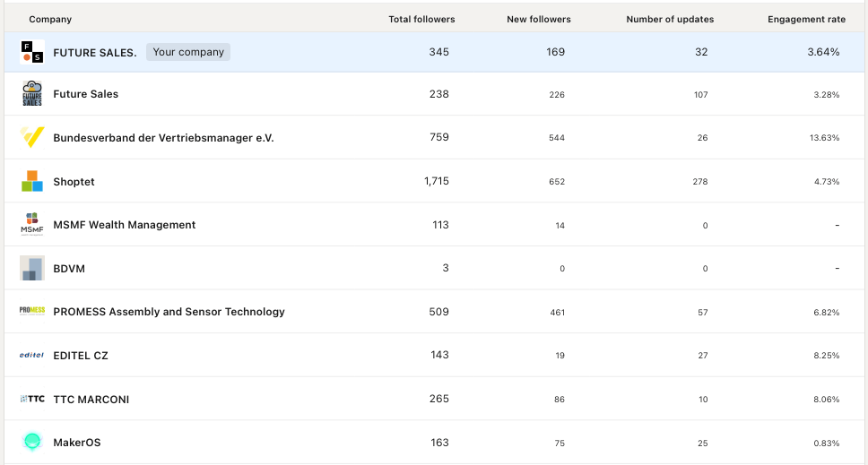Select total followers value 143

tap(439, 355)
